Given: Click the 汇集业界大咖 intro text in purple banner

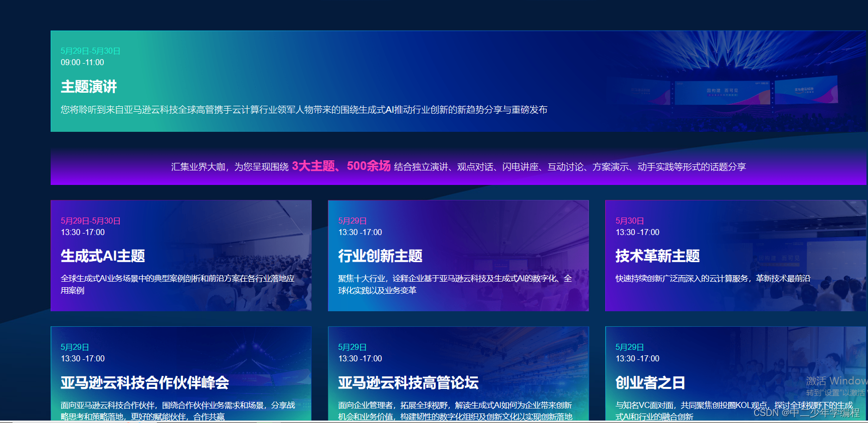Looking at the screenshot, I should pos(230,167).
